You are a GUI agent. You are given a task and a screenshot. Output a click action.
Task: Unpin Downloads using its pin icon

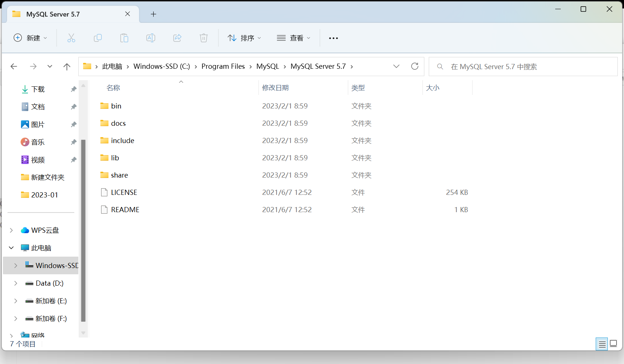(74, 89)
